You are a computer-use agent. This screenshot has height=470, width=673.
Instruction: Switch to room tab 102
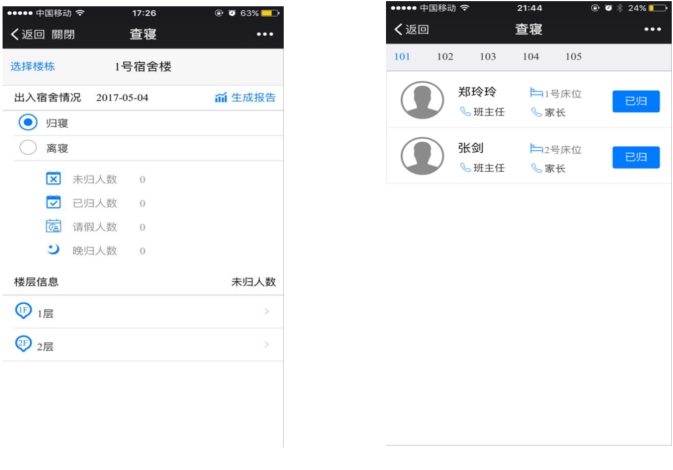coord(445,57)
